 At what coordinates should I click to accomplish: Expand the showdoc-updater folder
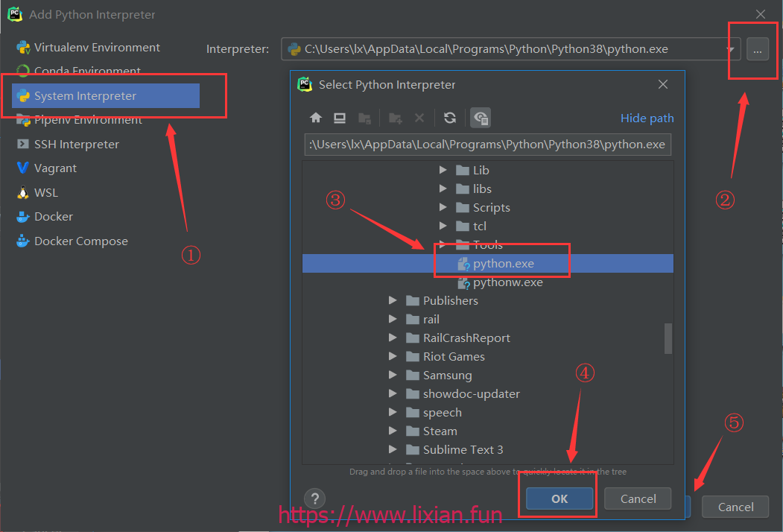[x=393, y=393]
